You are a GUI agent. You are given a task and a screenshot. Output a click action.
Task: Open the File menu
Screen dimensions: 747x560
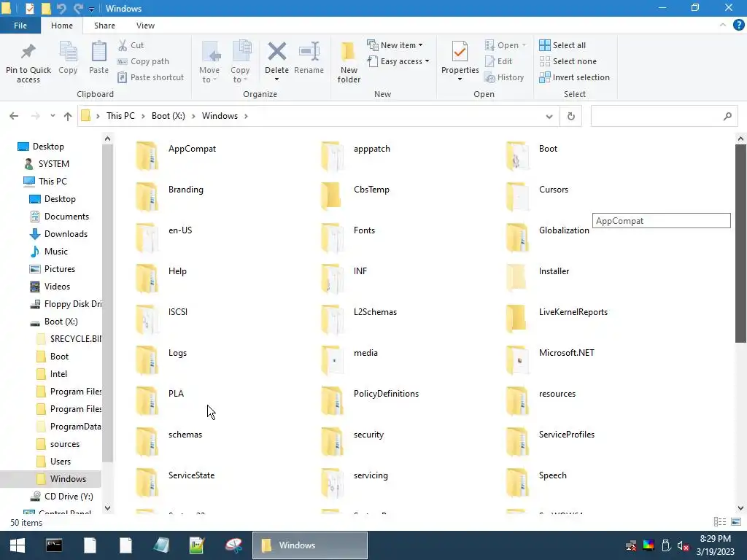click(20, 26)
